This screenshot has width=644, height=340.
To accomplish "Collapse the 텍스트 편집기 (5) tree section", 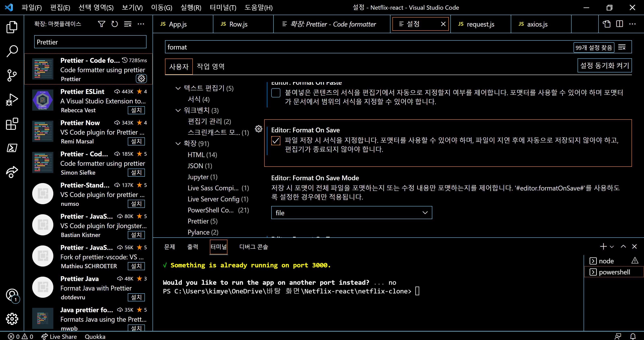I will pos(178,88).
